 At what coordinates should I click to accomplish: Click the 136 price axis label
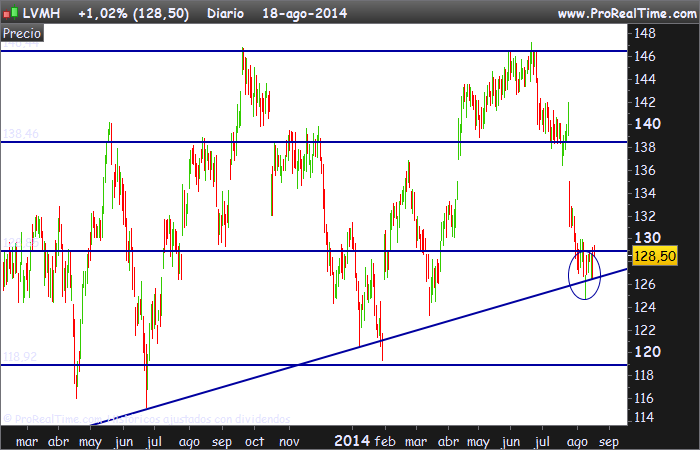645,170
